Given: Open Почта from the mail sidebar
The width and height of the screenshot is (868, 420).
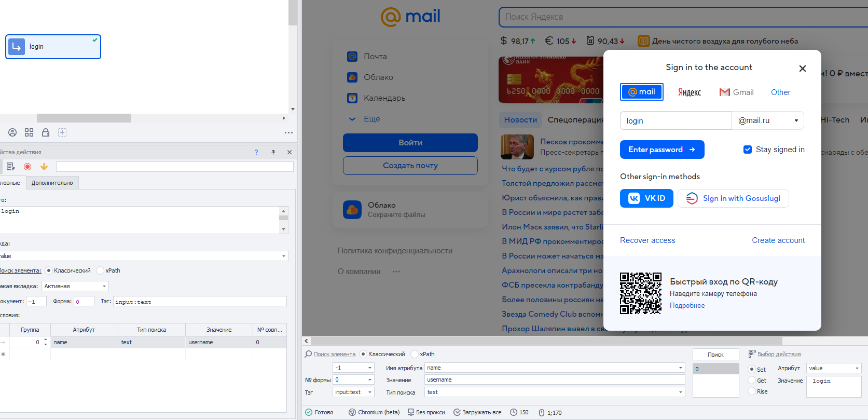Looking at the screenshot, I should [x=375, y=57].
